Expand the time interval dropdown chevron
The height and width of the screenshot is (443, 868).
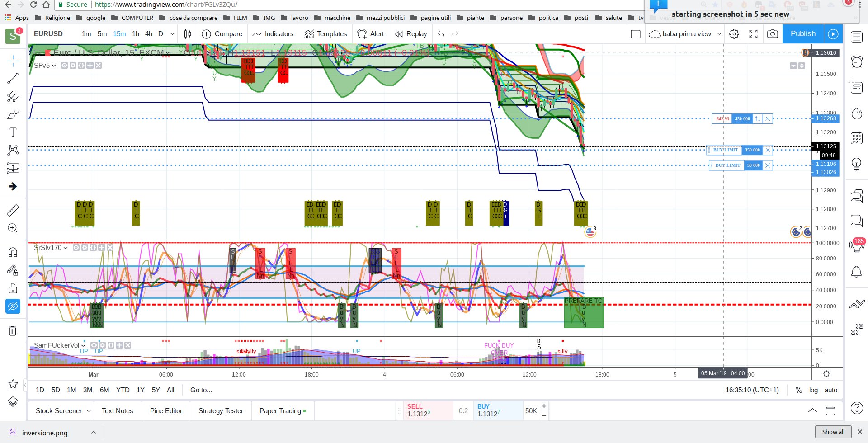click(172, 34)
